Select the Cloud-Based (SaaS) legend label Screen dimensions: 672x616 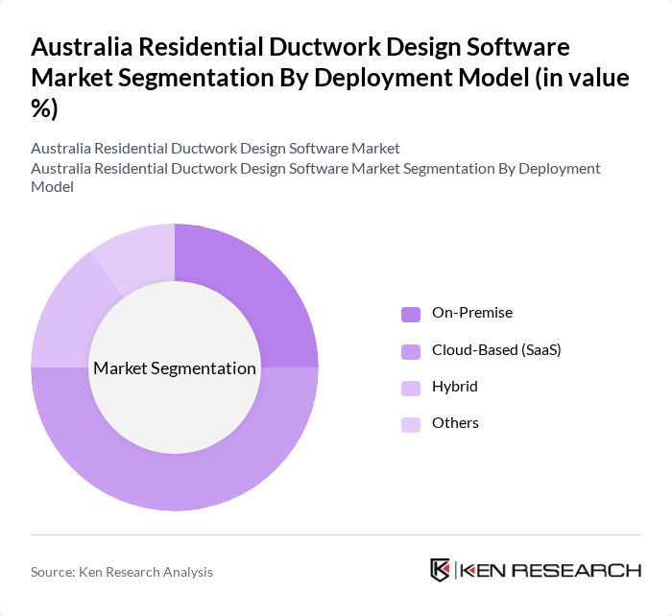[496, 350]
